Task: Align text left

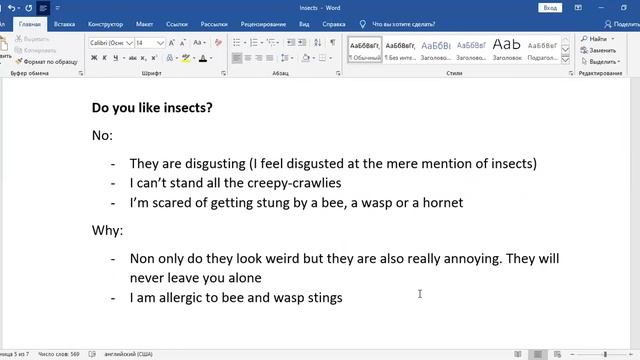Action: coord(237,58)
